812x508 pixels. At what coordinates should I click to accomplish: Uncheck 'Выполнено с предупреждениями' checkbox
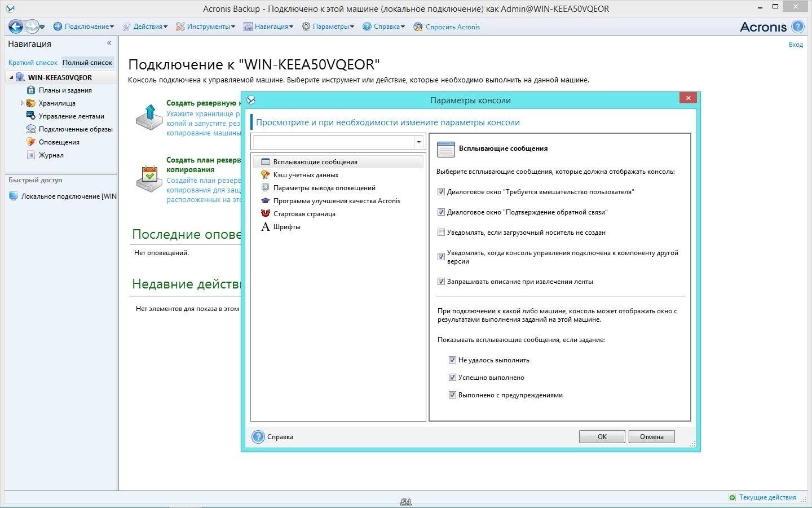(452, 395)
